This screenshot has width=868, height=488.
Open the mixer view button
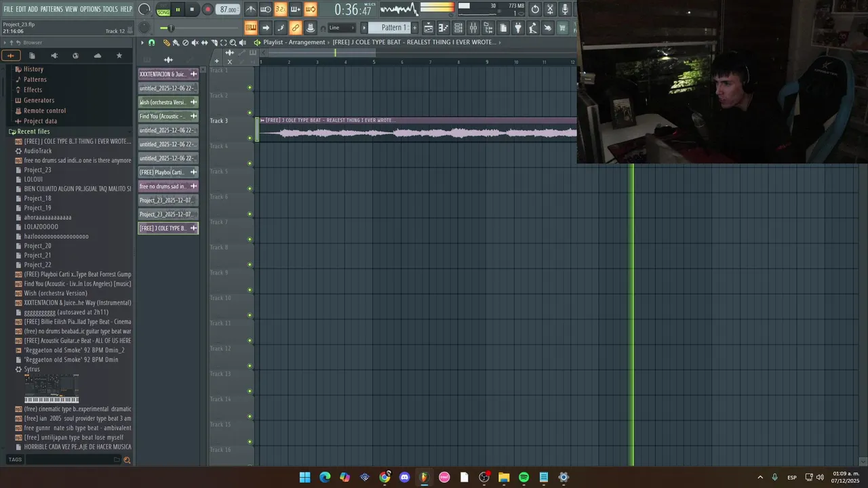[473, 28]
